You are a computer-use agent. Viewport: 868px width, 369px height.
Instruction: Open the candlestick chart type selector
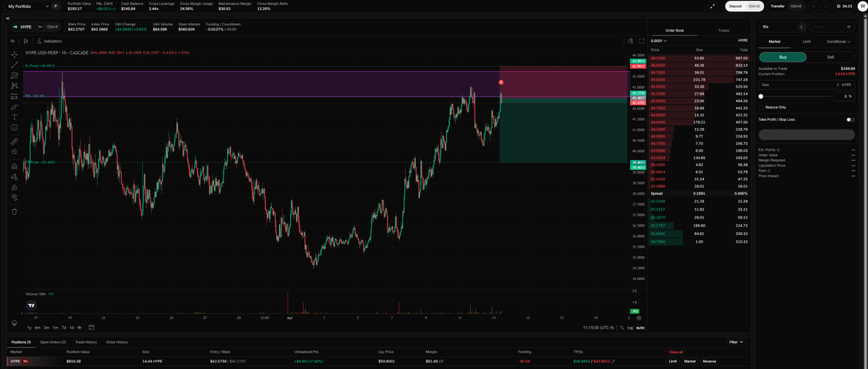27,41
